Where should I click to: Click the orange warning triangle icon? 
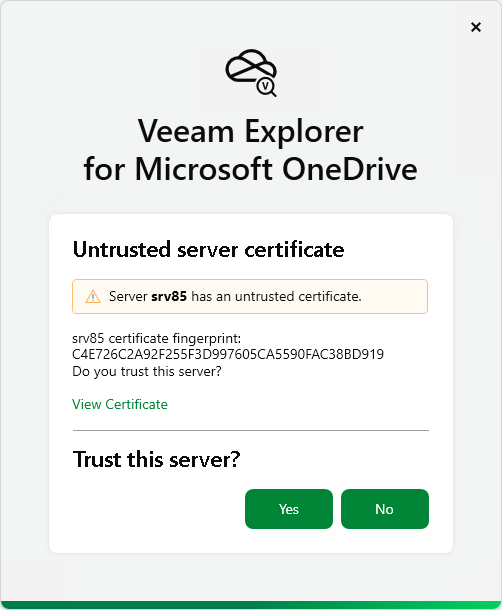tap(93, 296)
